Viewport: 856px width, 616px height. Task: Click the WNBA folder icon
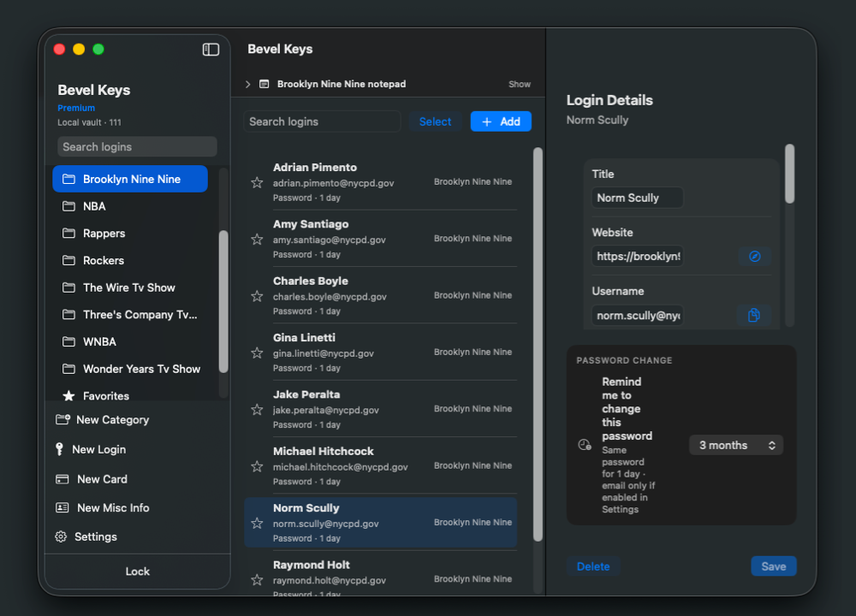68,341
